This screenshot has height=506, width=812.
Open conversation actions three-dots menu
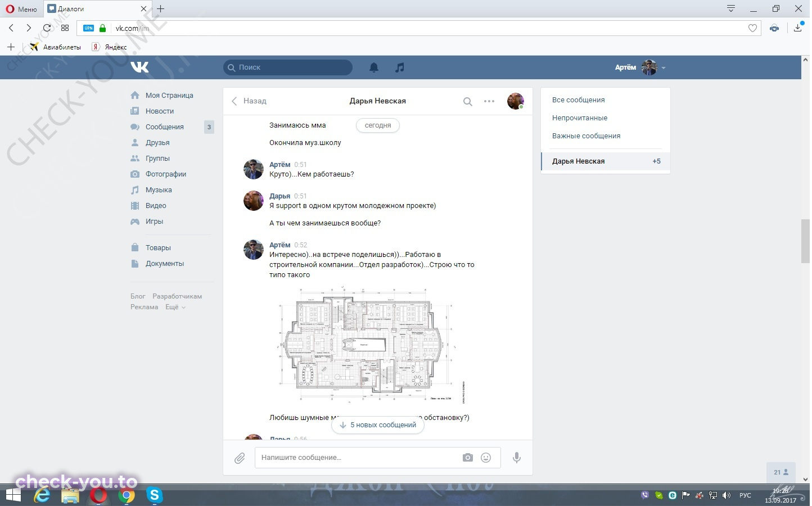[489, 102]
